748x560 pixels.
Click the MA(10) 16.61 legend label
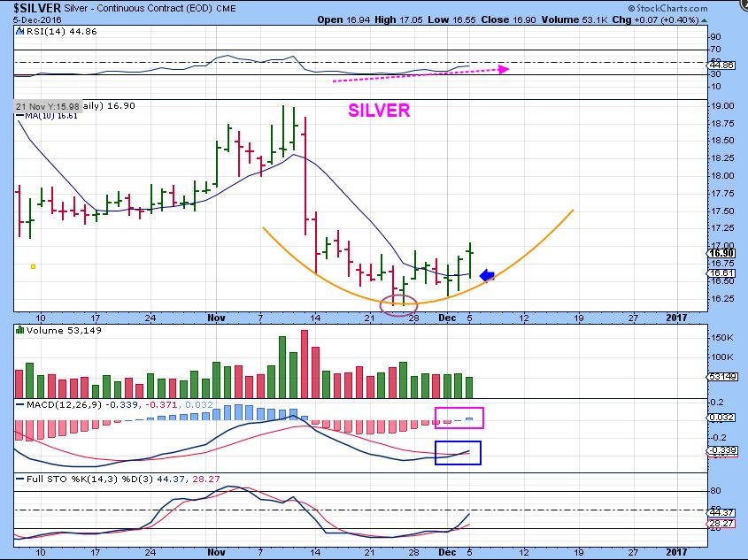pos(51,116)
